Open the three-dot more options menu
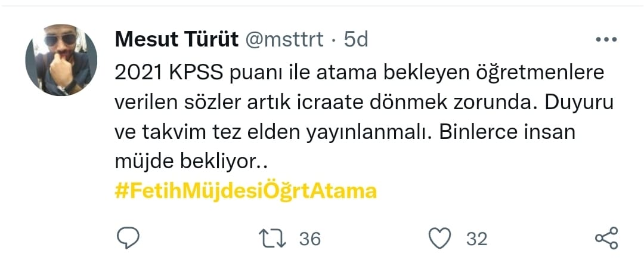 [606, 40]
